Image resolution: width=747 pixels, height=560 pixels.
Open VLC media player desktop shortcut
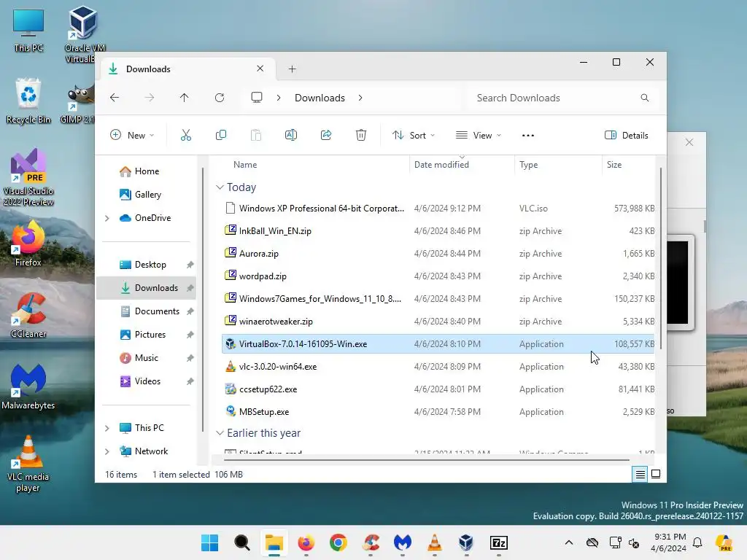[28, 464]
